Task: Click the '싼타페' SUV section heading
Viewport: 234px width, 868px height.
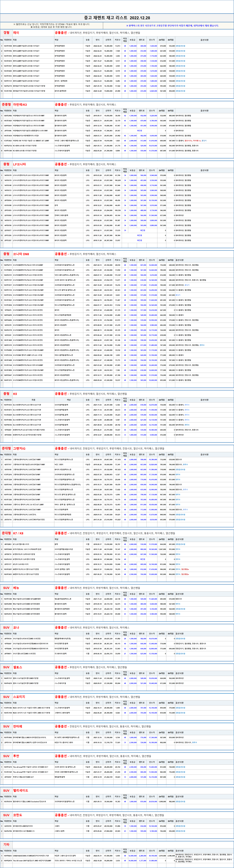Action: click(x=18, y=726)
